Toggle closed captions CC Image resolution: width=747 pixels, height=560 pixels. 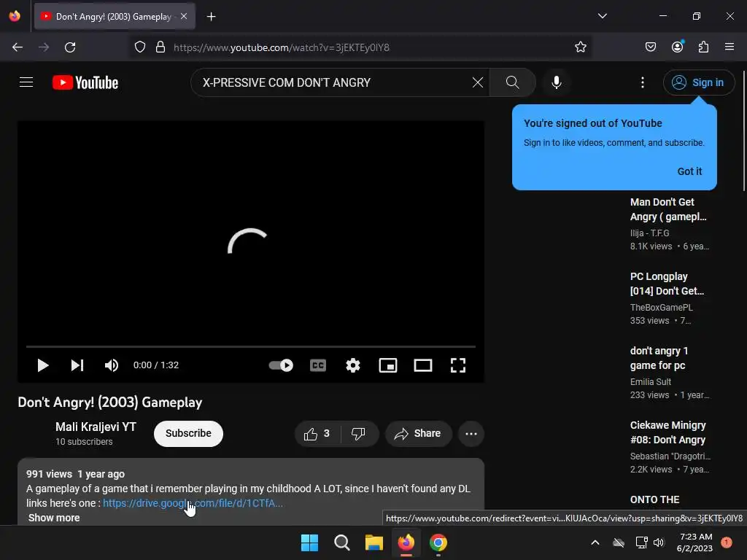(x=318, y=365)
